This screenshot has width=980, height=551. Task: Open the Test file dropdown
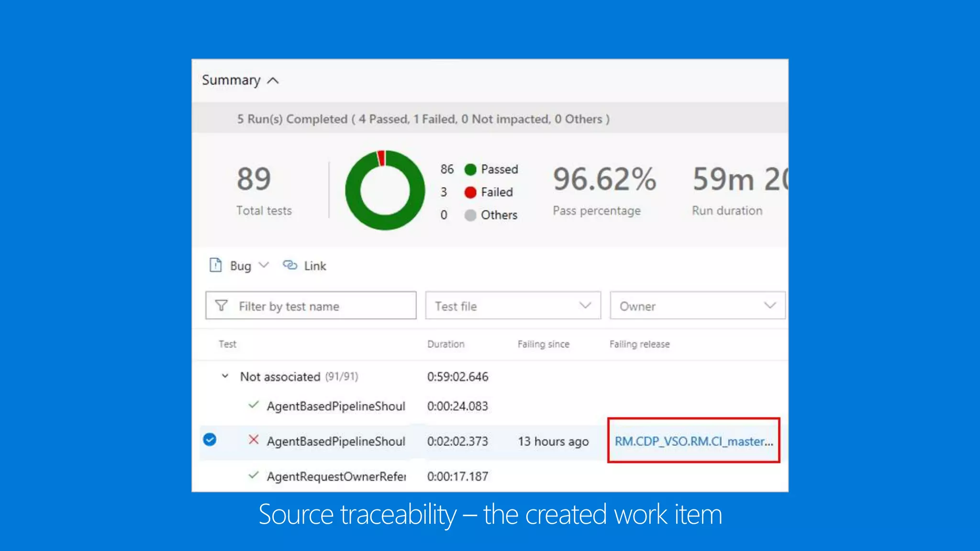coord(513,305)
